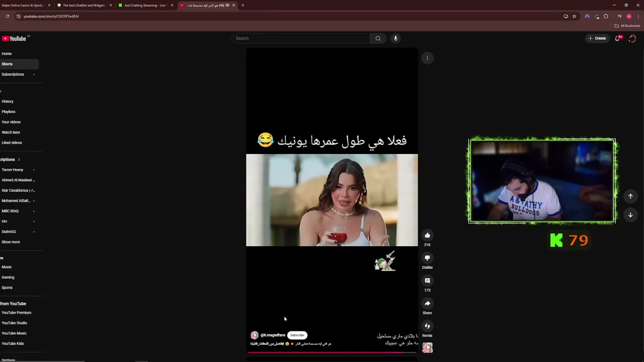Pause the short by clicking the video
644x362 pixels.
point(332,200)
